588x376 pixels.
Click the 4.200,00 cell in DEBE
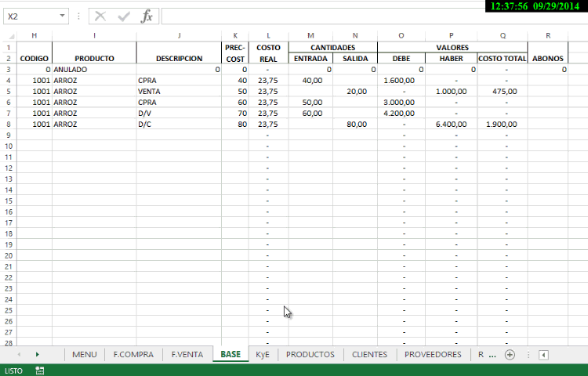(x=401, y=114)
